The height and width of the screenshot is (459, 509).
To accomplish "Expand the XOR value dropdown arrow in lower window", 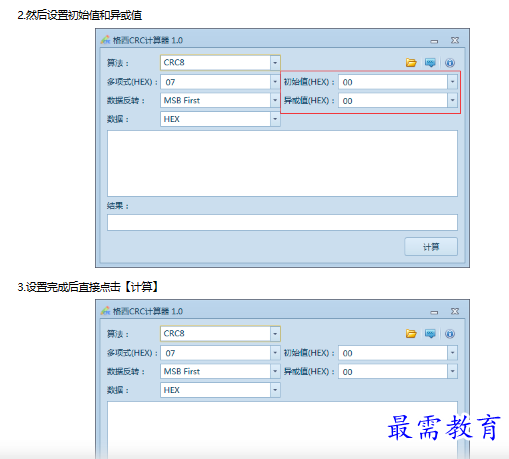I will pos(452,371).
